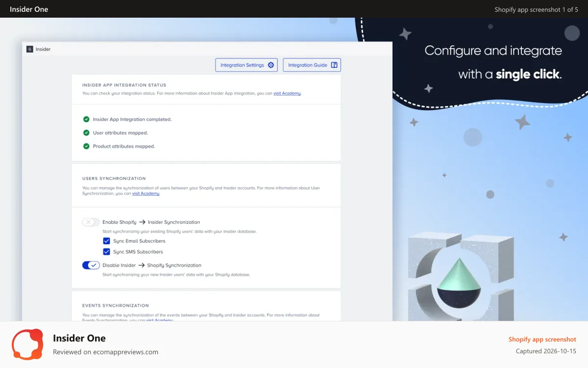Image resolution: width=588 pixels, height=368 pixels.
Task: Click 'User attributes mapped.' text
Action: [121, 132]
